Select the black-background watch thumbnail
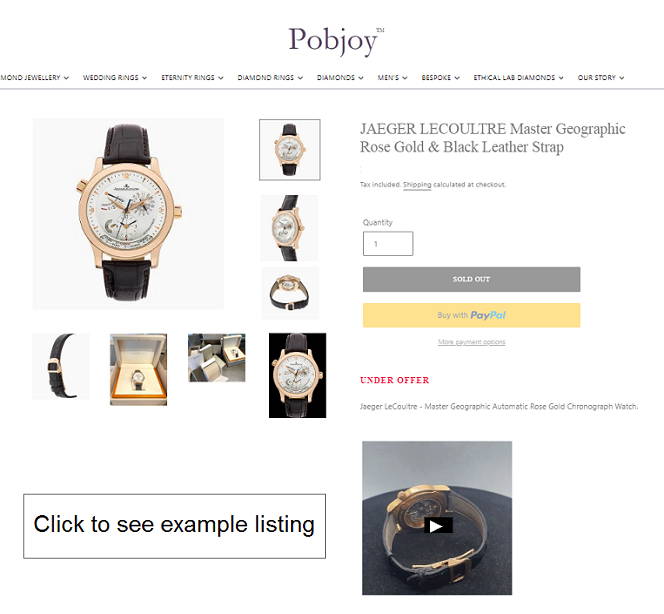 pyautogui.click(x=298, y=375)
